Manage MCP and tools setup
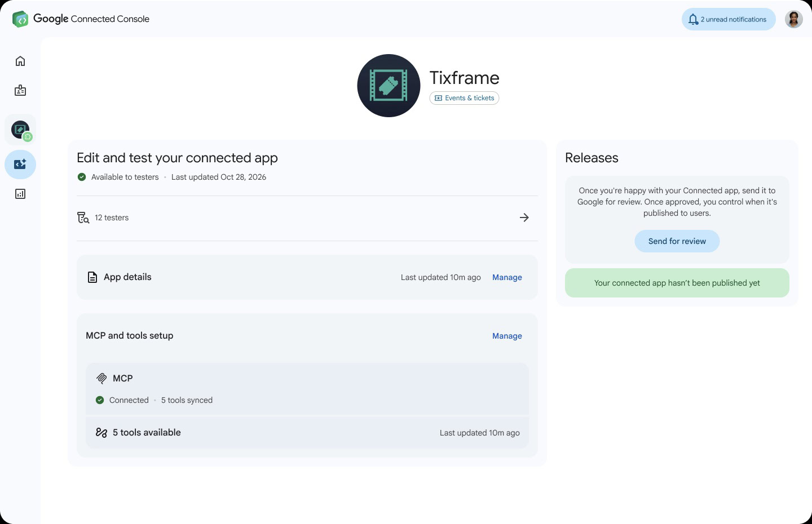The image size is (812, 524). tap(507, 336)
